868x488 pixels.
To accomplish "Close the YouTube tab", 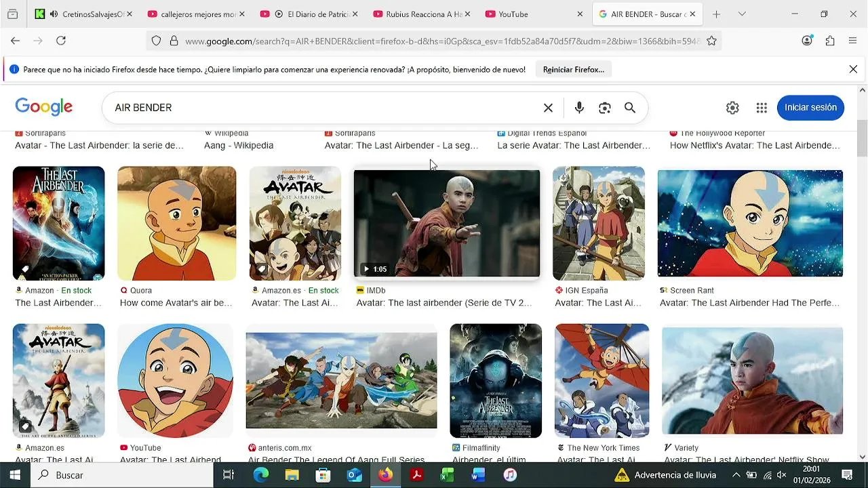I will coord(580,14).
